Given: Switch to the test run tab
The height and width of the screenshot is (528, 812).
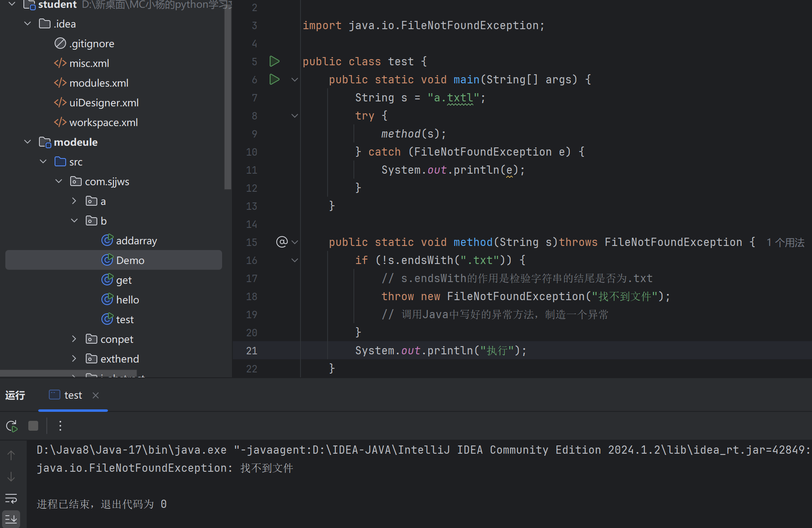Looking at the screenshot, I should (x=73, y=395).
